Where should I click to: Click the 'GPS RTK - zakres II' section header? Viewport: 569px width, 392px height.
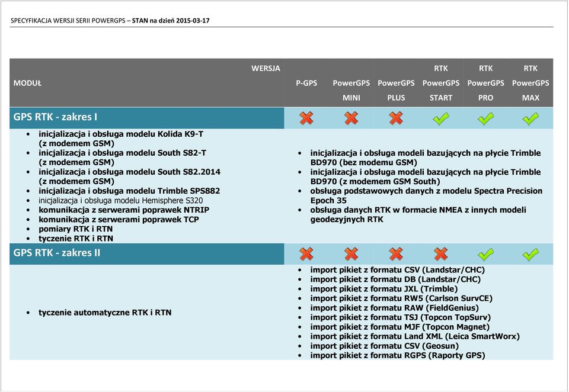pos(146,253)
